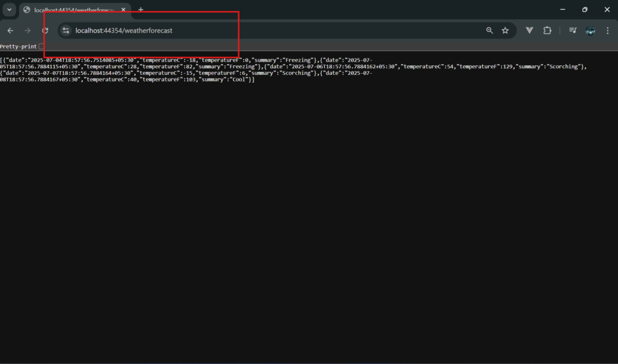618x364 pixels.
Task: Open the tab search chevron
Action: pos(8,10)
